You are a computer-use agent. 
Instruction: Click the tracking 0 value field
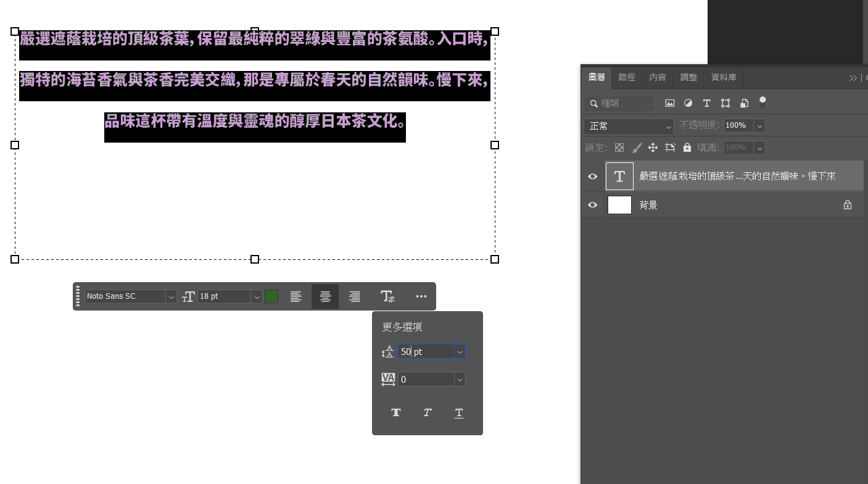(x=426, y=380)
